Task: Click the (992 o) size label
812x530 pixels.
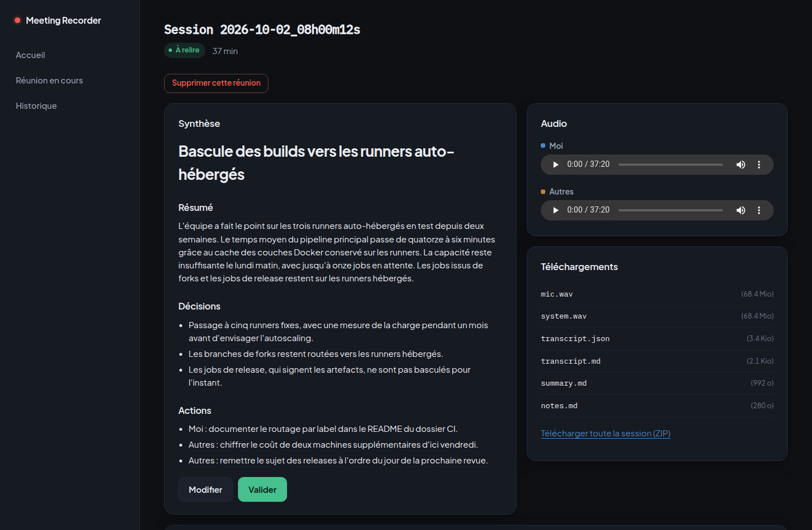Action: [x=762, y=383]
